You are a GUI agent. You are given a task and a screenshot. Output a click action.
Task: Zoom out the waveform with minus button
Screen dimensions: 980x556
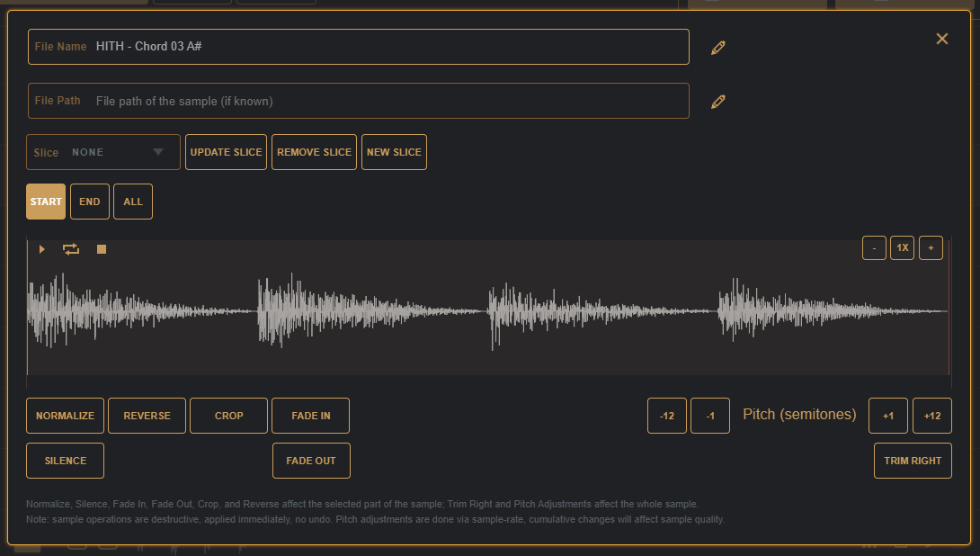pyautogui.click(x=874, y=248)
